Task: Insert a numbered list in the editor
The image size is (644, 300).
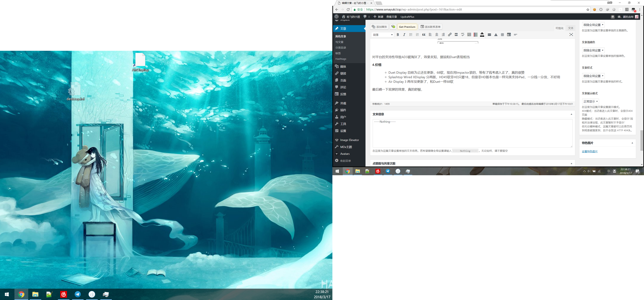Action: 417,35
